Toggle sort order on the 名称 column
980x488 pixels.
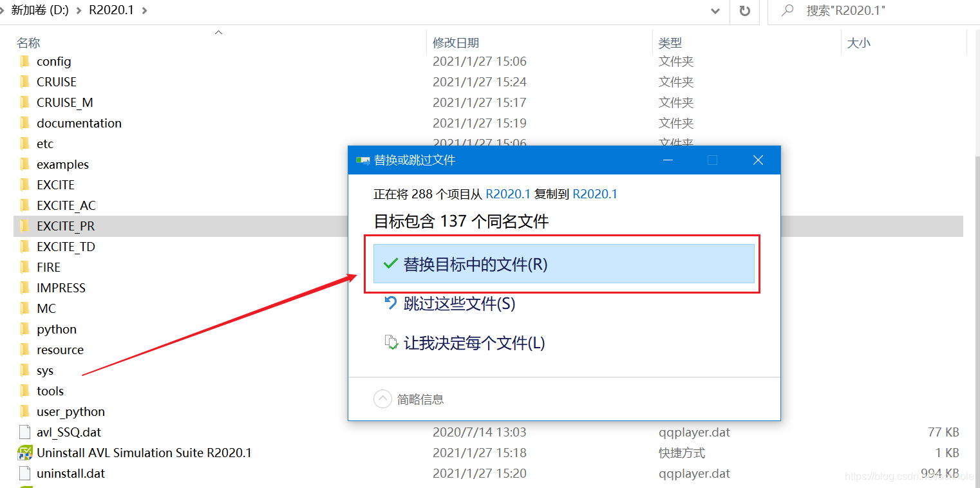point(29,42)
